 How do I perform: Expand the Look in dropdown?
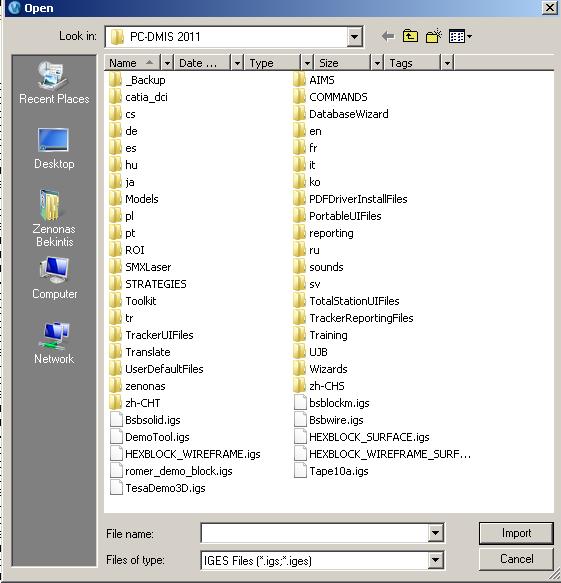[x=355, y=36]
